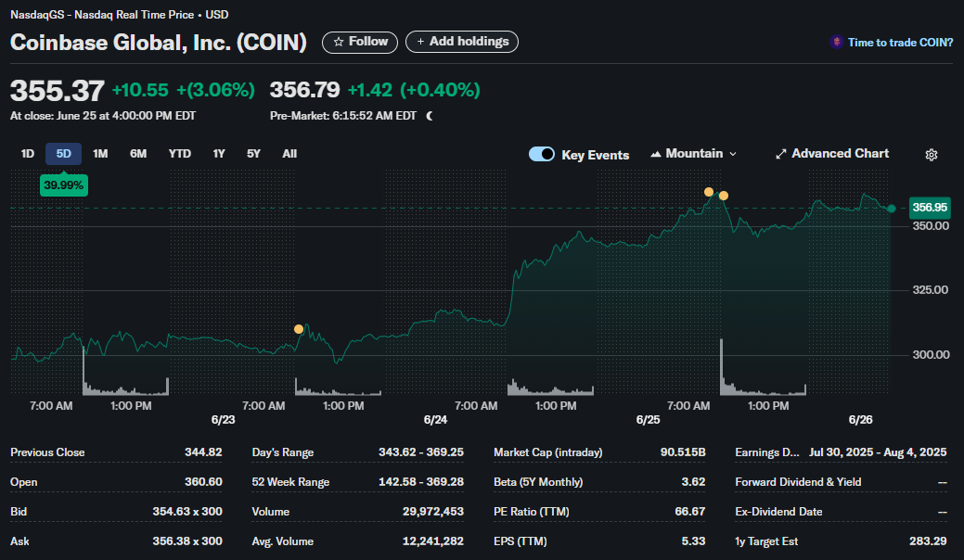Click the lower key event marker on 6/25
The width and height of the screenshot is (964, 560).
(x=724, y=196)
